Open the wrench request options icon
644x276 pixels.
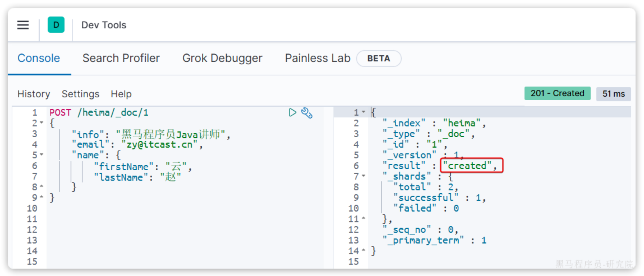(x=307, y=113)
